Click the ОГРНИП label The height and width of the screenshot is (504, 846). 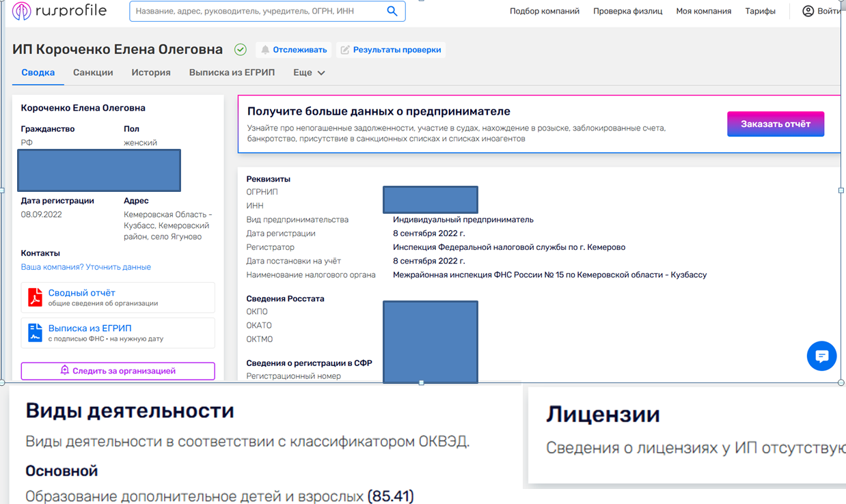click(262, 192)
